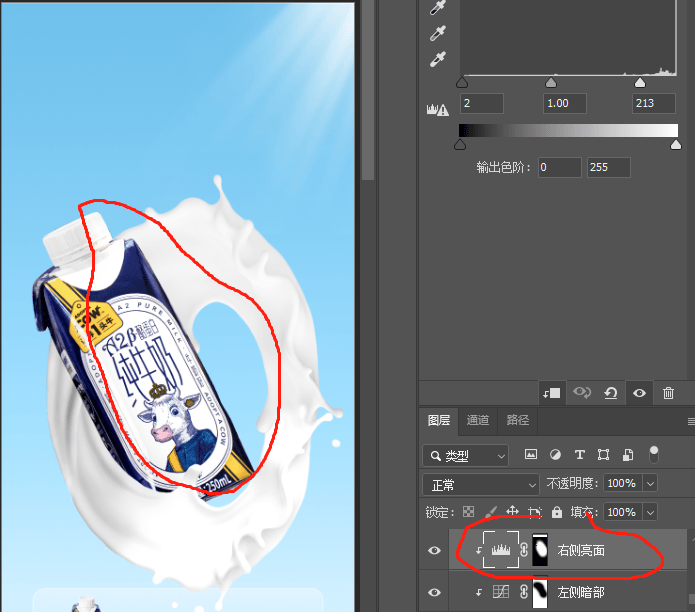The height and width of the screenshot is (612, 695).
Task: Click the input shadow slider triangle
Action: pos(462,82)
